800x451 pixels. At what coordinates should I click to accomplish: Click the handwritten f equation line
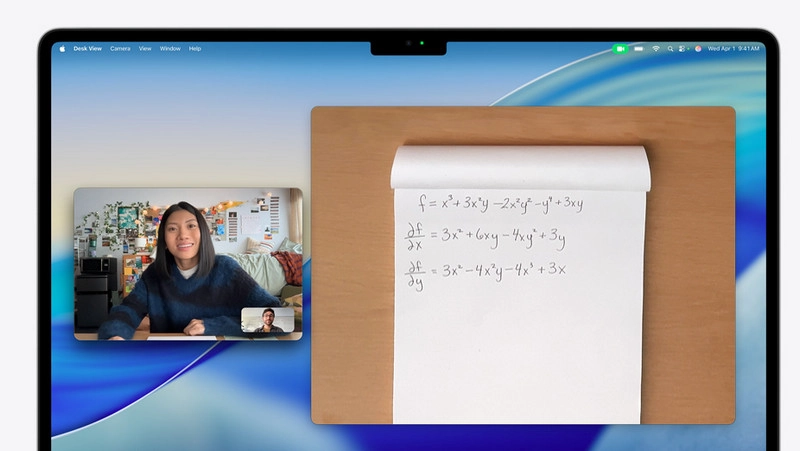(x=501, y=203)
